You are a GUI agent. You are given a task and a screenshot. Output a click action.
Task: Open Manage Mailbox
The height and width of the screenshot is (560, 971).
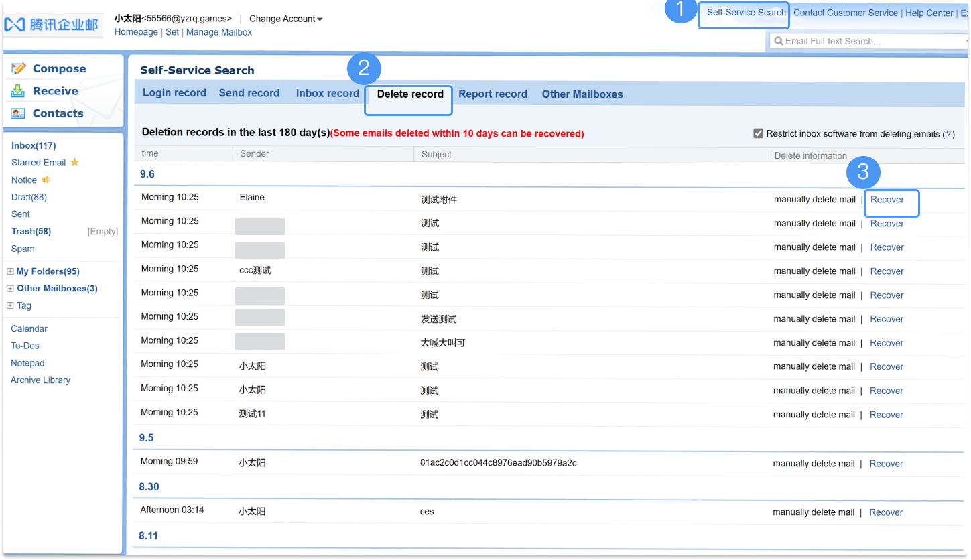(x=219, y=32)
